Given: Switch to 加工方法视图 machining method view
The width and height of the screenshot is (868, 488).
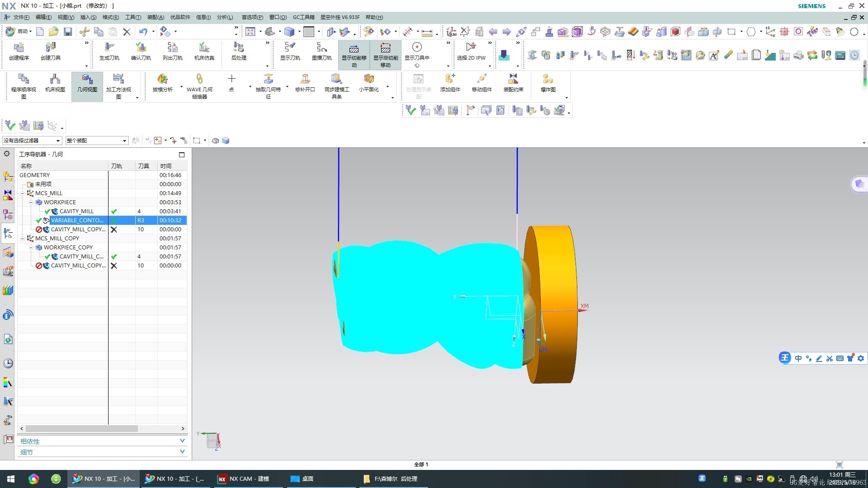Looking at the screenshot, I should click(x=118, y=86).
